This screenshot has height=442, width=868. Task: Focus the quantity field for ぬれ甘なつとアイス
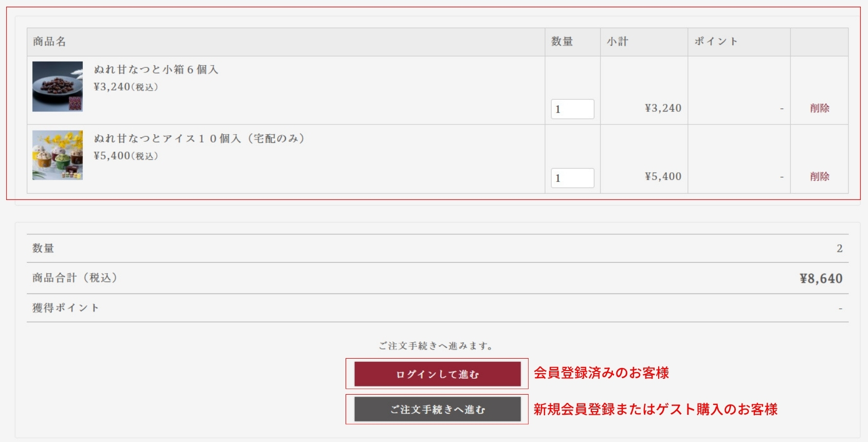click(x=572, y=178)
